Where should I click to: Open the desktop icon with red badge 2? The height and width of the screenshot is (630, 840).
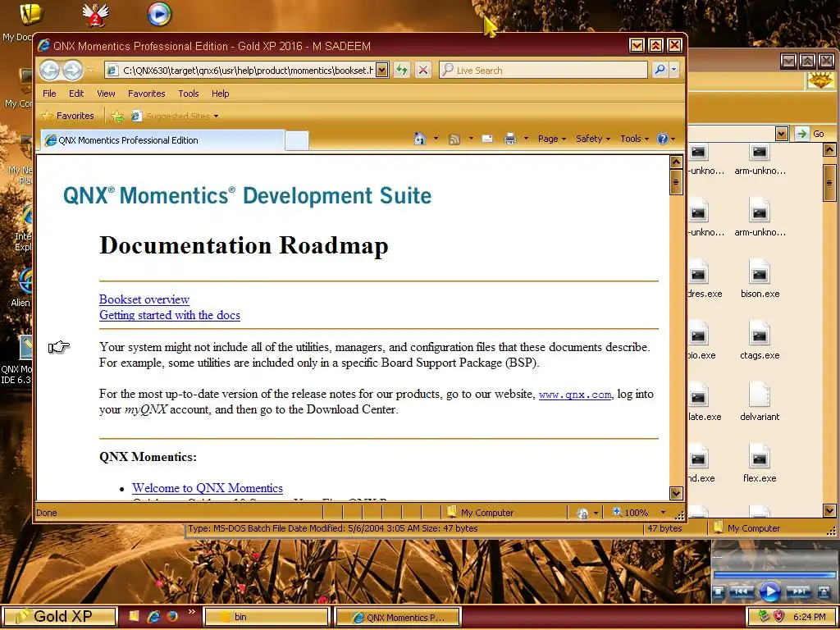(x=95, y=15)
